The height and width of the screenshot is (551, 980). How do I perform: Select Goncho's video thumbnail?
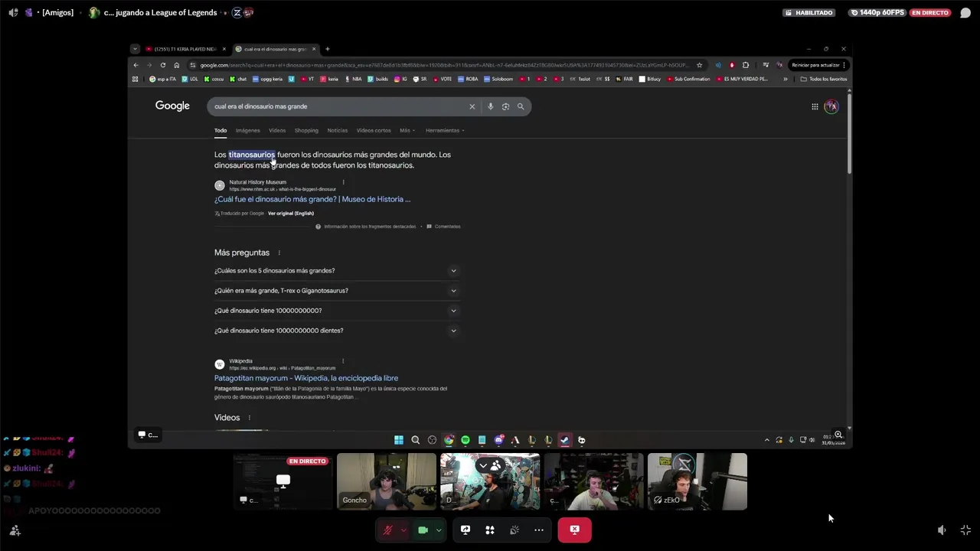point(387,481)
